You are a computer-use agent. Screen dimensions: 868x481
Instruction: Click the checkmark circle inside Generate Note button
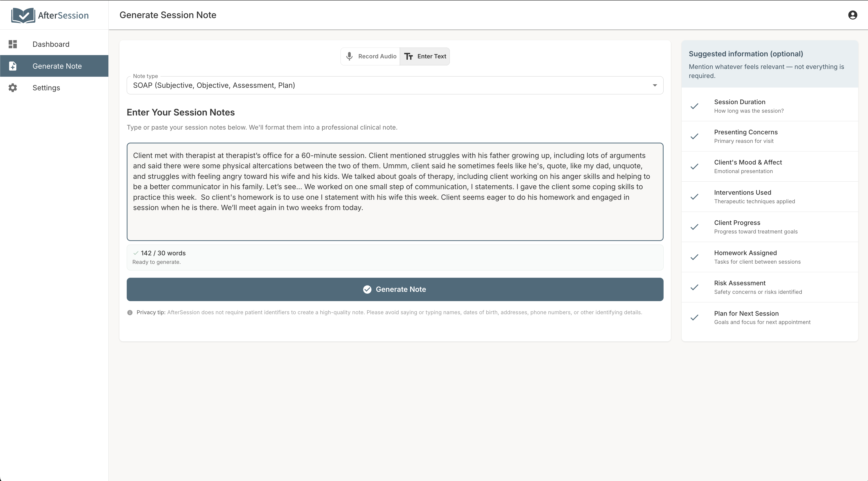(x=367, y=289)
